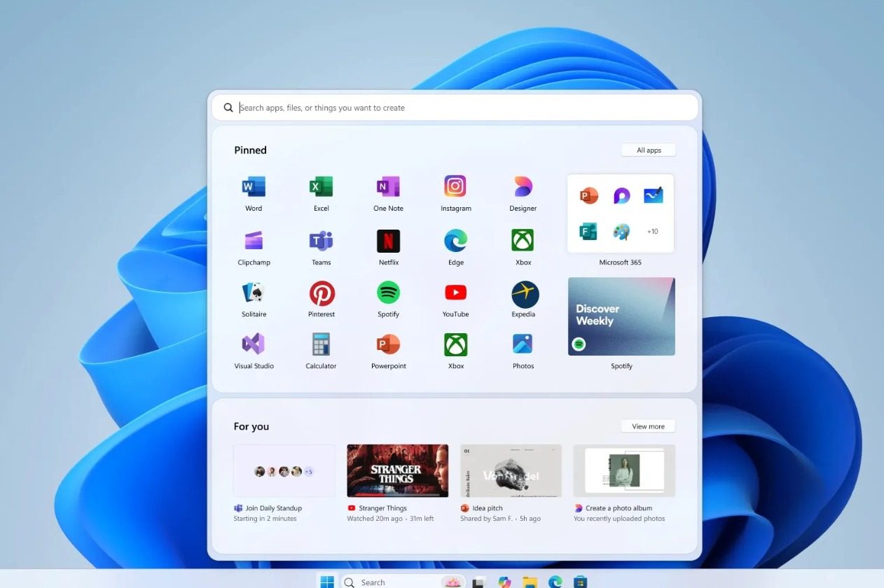The image size is (884, 588).
Task: Launch Netflix from pinned apps
Action: [x=388, y=241]
